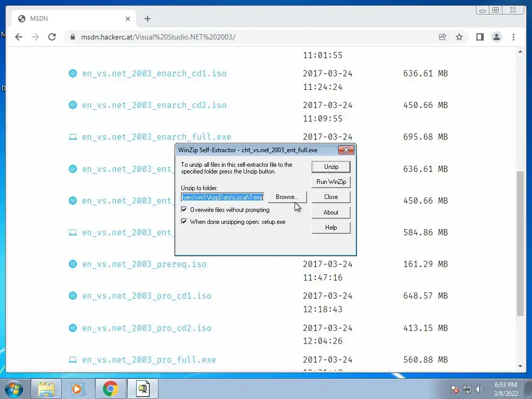Open en_vs.net_2003_enarch_cd1.iso link
The height and width of the screenshot is (399, 532).
click(x=154, y=74)
